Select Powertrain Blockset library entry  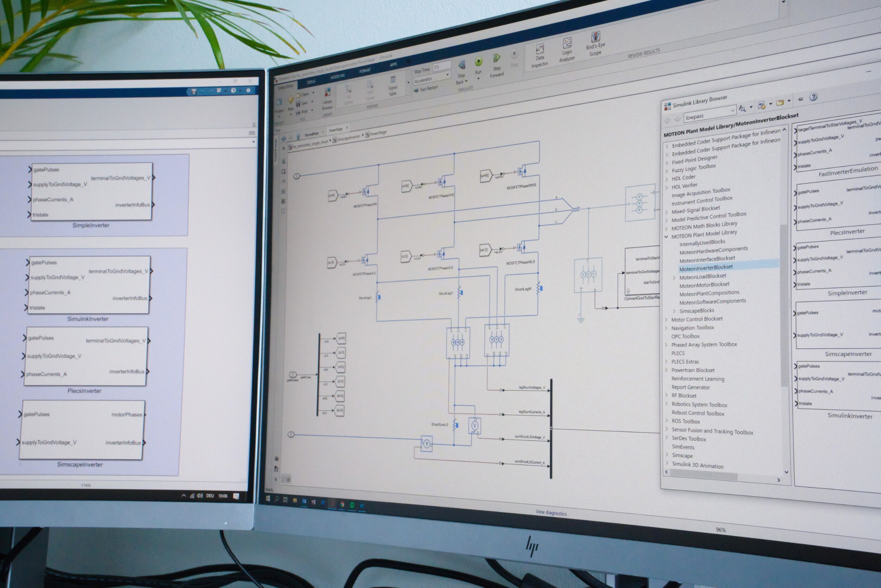693,370
